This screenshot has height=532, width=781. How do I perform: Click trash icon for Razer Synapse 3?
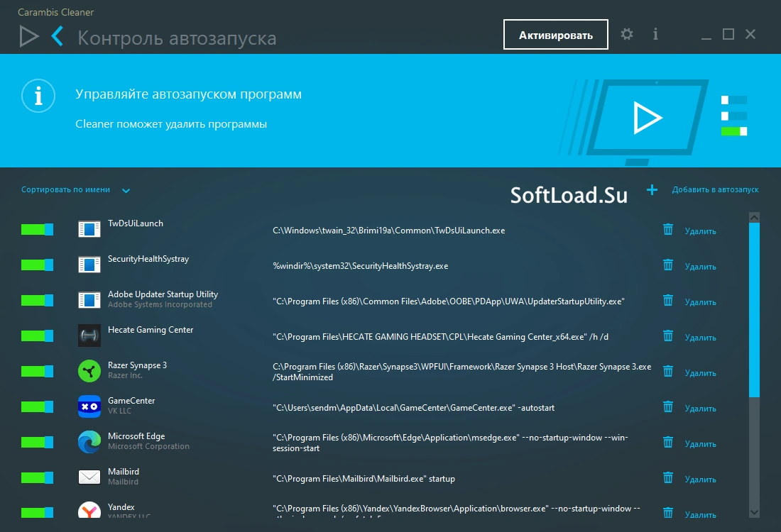668,371
